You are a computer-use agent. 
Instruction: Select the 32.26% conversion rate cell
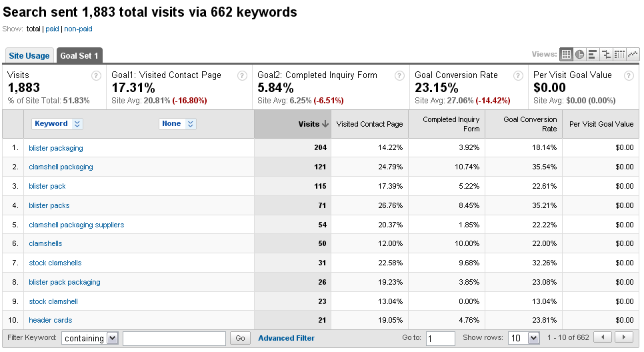coord(523,263)
